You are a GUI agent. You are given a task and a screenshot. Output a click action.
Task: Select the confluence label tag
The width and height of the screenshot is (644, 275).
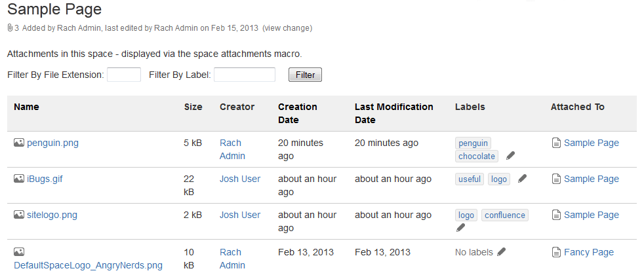pyautogui.click(x=505, y=215)
